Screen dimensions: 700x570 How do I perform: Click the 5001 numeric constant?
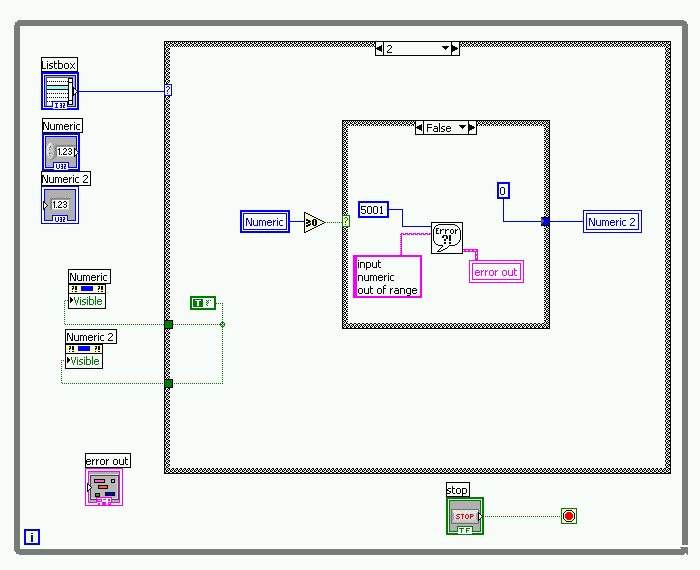click(x=373, y=210)
